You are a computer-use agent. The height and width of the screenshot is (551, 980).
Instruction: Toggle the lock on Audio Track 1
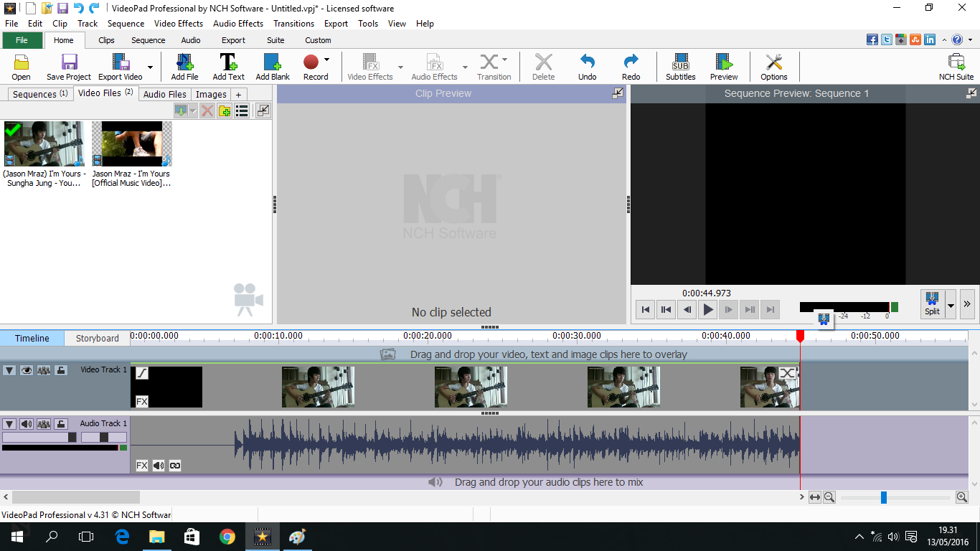[x=61, y=424]
